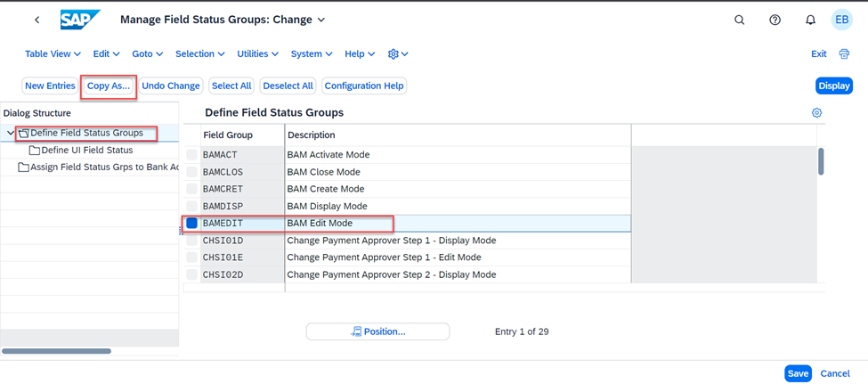The width and height of the screenshot is (868, 384).
Task: Tick the CHSI01D row selector
Action: 191,241
